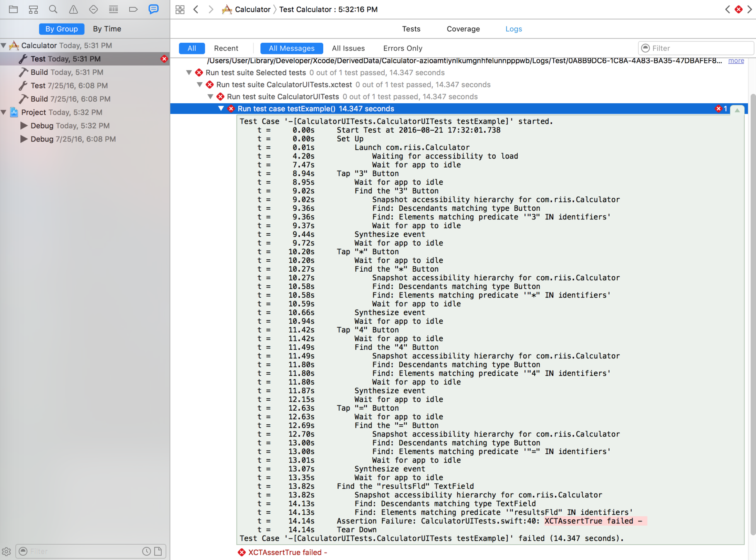Collapse the Project group in navigator
Image resolution: width=756 pixels, height=560 pixels.
(x=4, y=112)
